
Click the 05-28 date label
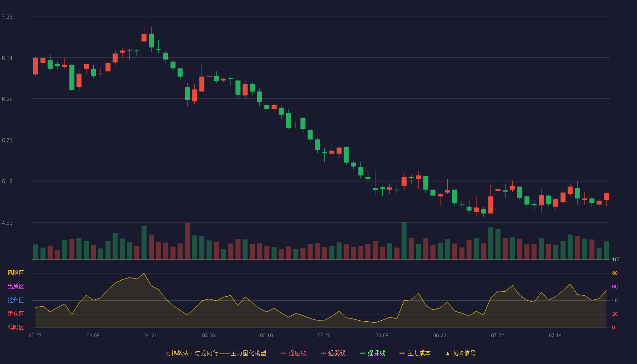click(324, 335)
